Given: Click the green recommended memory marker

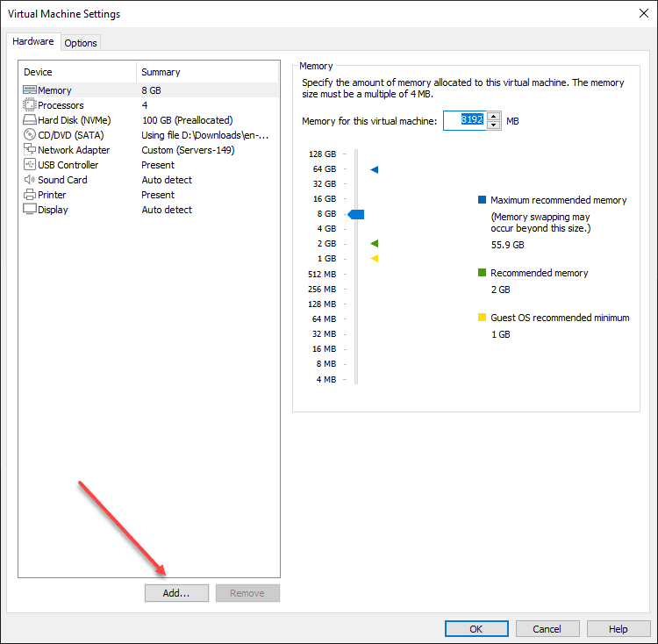Looking at the screenshot, I should point(375,243).
